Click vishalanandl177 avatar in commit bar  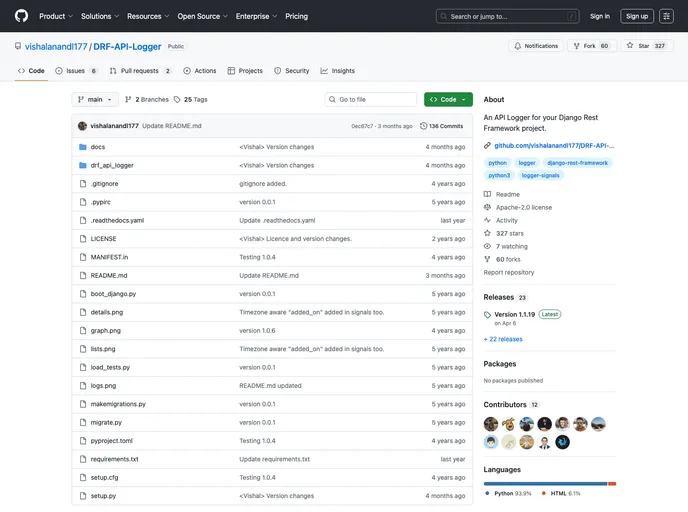82,126
